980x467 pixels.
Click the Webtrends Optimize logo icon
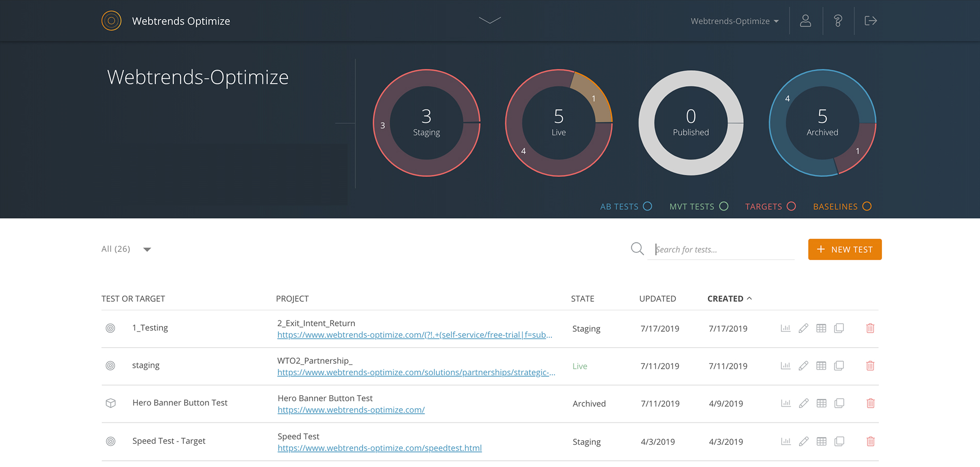(111, 21)
